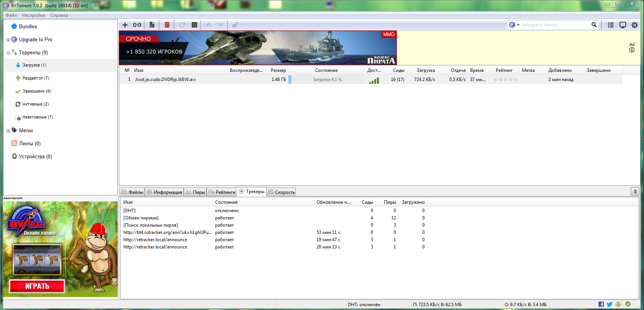Click Add Torrent from URL link icon
This screenshot has width=644, height=310.
(137, 25)
